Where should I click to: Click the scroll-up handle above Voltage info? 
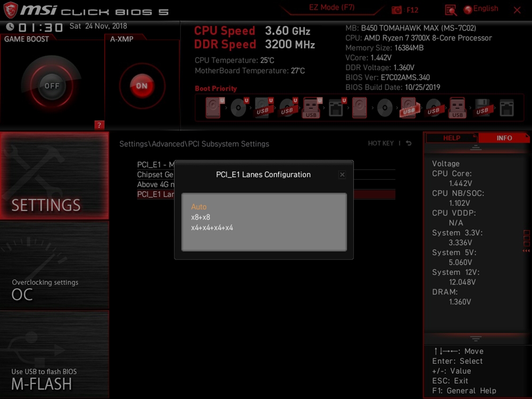[476, 147]
